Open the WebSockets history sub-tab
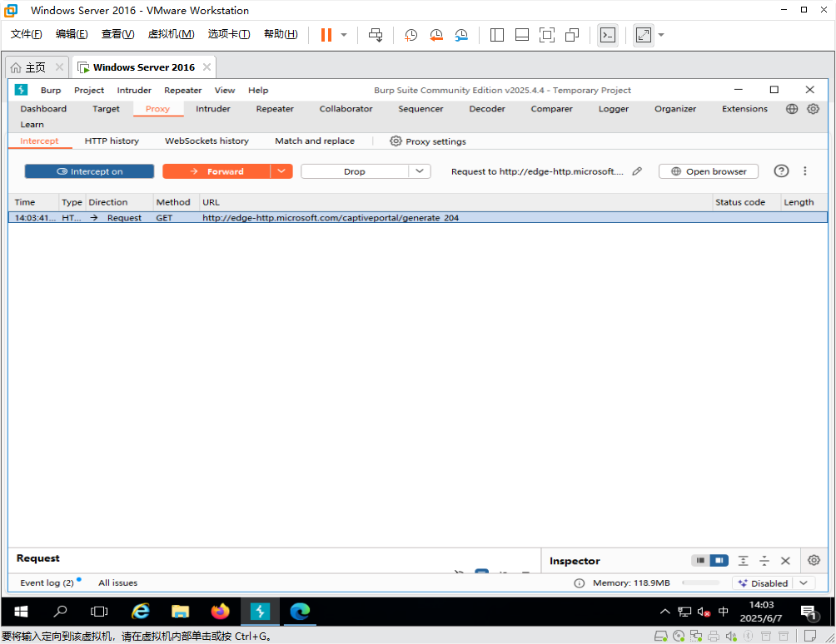 [x=207, y=141]
